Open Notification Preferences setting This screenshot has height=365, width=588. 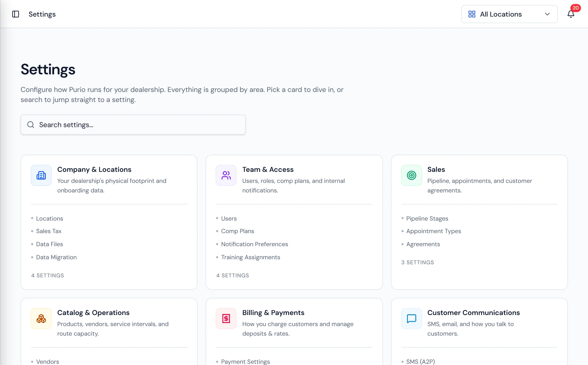coord(255,244)
